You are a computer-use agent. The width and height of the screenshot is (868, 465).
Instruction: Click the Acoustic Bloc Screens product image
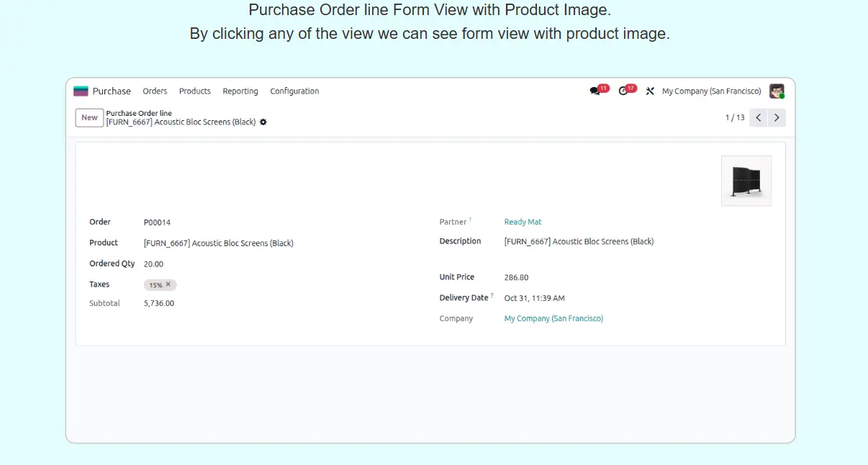746,181
